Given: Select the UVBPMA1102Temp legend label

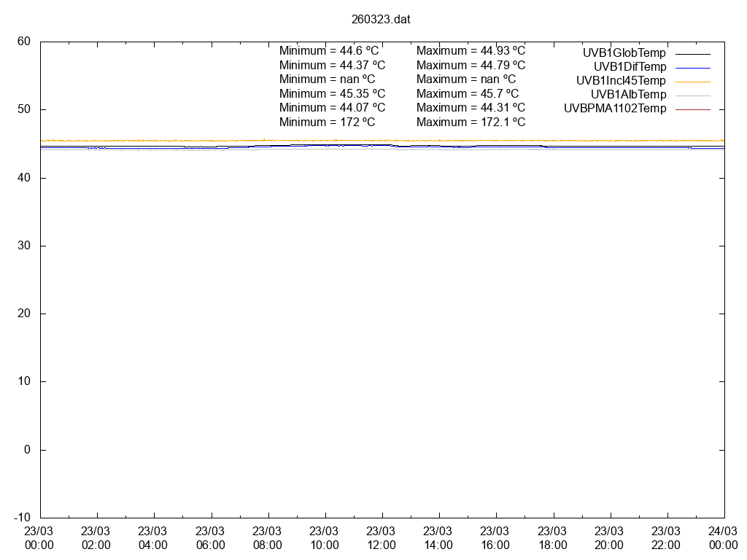Looking at the screenshot, I should pos(615,109).
